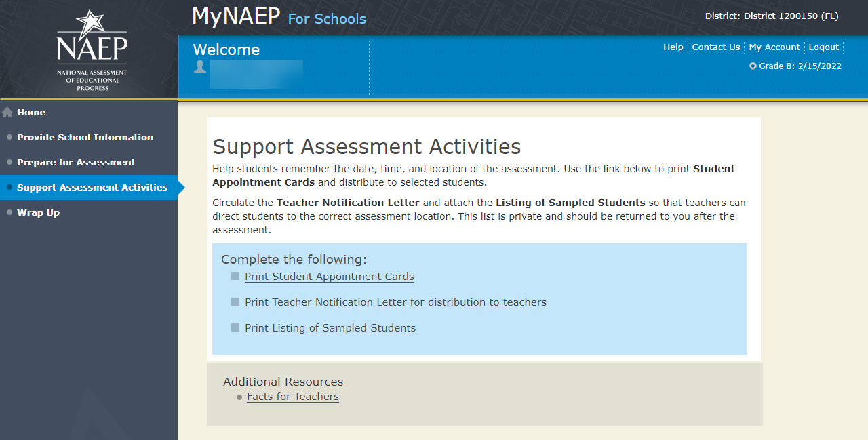Open Prepare for Assessment section
This screenshot has height=440, width=868.
pyautogui.click(x=76, y=162)
